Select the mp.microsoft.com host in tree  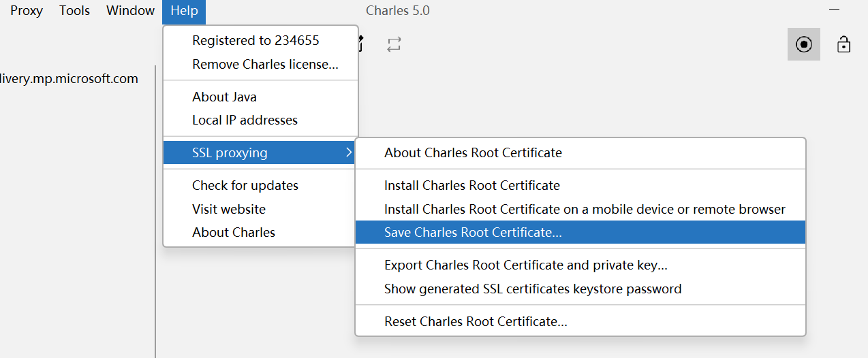tap(69, 78)
